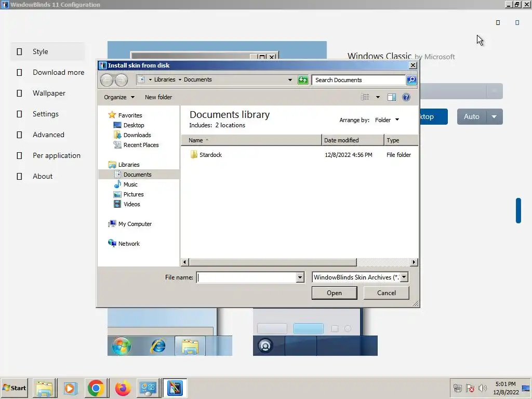Open Windows Media Player from the taskbar
The height and width of the screenshot is (399, 532).
click(70, 388)
